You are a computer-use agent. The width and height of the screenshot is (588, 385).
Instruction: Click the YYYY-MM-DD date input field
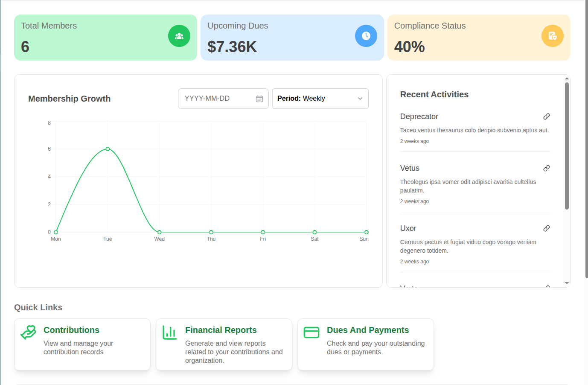click(x=223, y=99)
